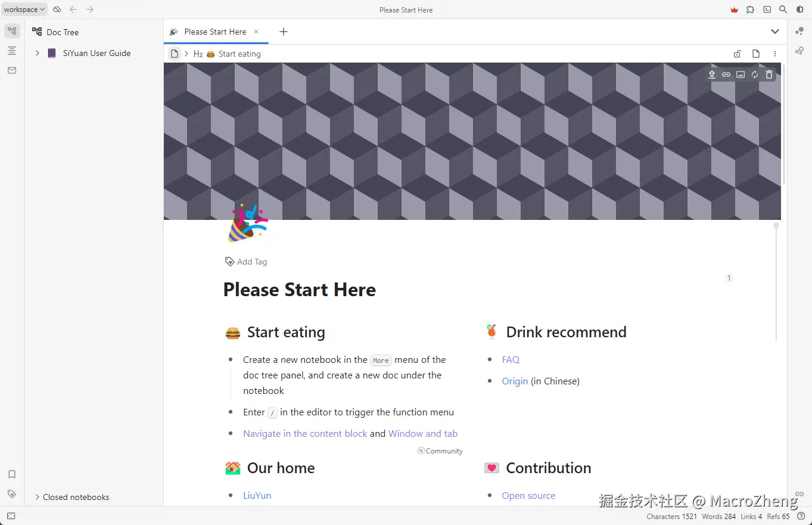812x525 pixels.
Task: Click the document progress slider handle
Action: click(x=776, y=225)
